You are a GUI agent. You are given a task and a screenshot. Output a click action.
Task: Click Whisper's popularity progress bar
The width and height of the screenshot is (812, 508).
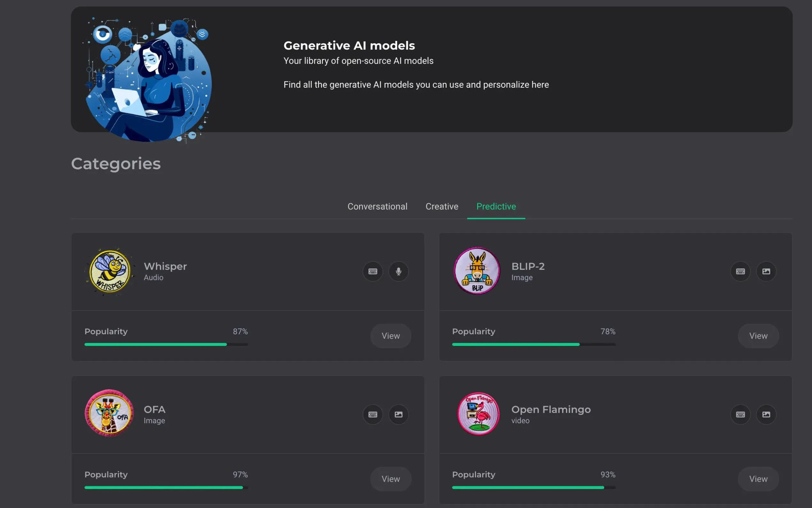(x=166, y=345)
